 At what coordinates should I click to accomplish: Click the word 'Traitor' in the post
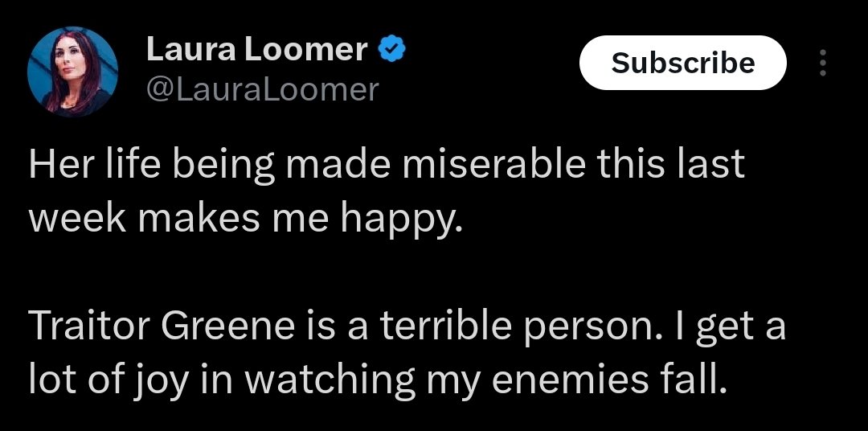[90, 327]
